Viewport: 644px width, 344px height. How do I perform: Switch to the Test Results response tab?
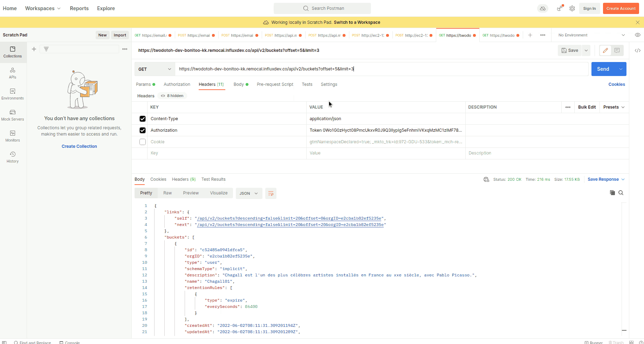click(213, 179)
